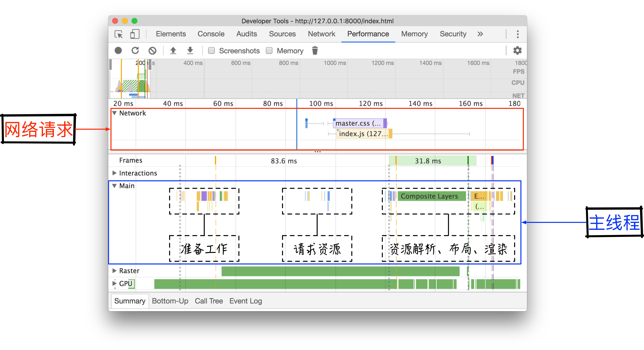Click the long green Raster bar
644x350 pixels.
pos(340,271)
